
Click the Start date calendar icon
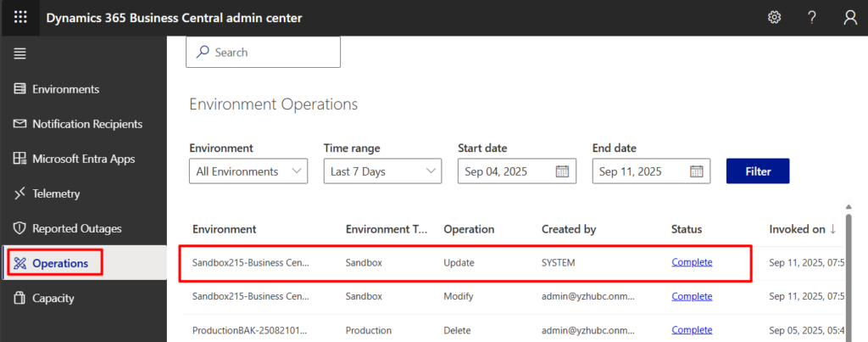pyautogui.click(x=562, y=171)
